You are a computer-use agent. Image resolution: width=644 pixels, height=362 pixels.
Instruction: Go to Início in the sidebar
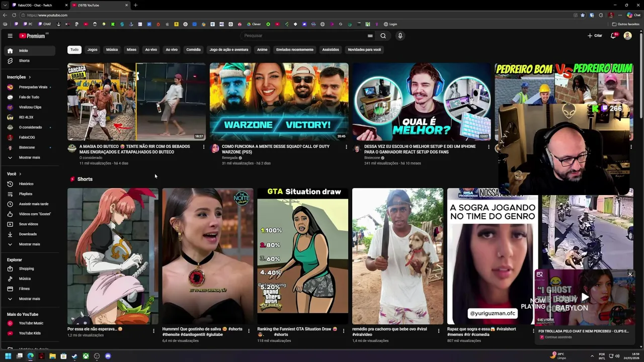30,50
